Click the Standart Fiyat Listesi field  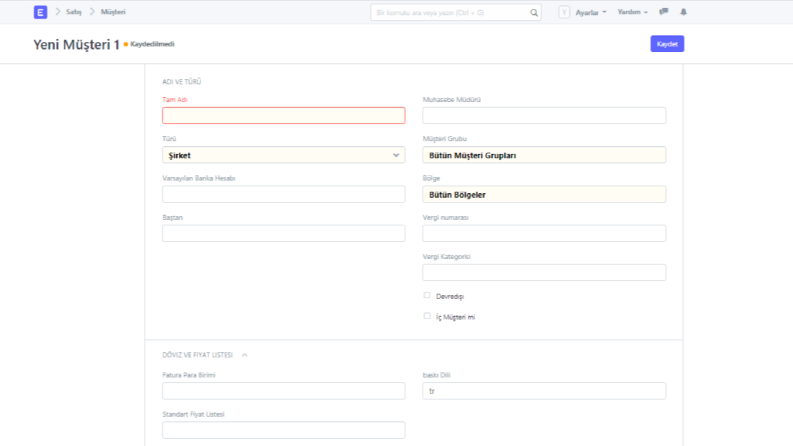point(284,430)
